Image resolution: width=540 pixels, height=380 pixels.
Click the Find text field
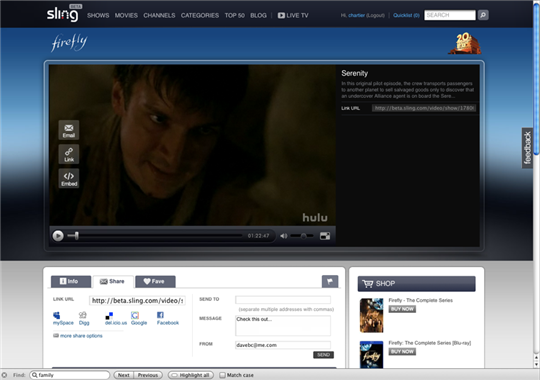pyautogui.click(x=70, y=375)
